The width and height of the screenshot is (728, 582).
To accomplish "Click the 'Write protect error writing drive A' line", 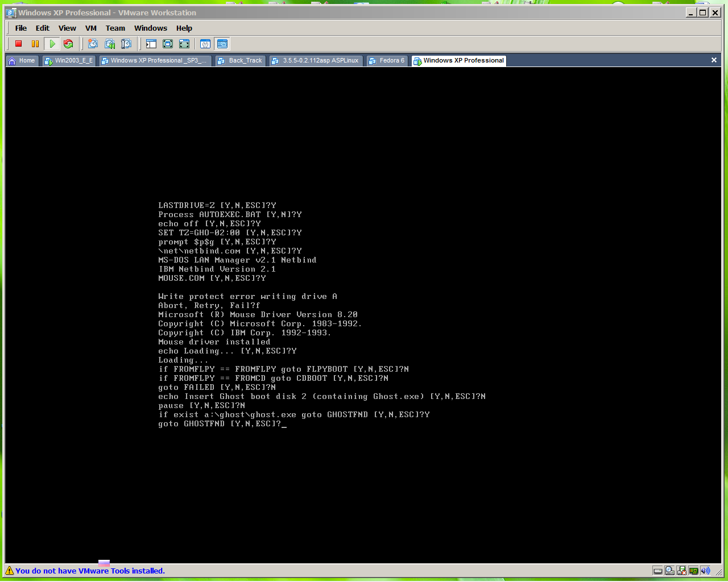I will click(x=247, y=297).
